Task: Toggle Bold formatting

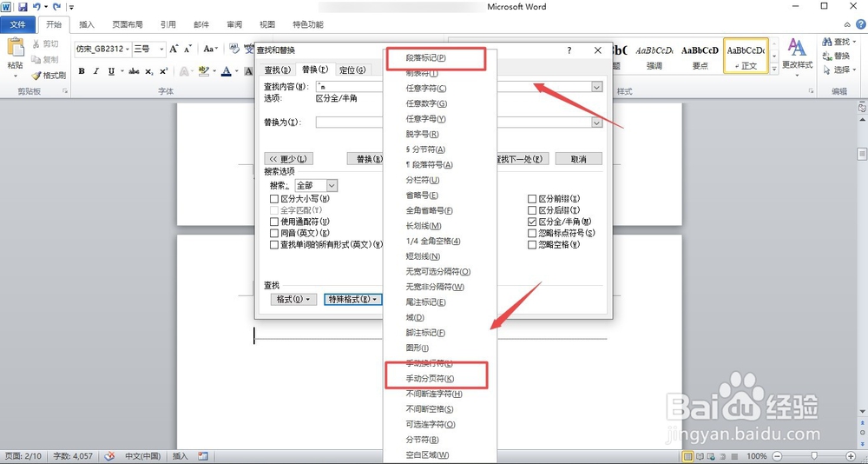Action: point(82,71)
